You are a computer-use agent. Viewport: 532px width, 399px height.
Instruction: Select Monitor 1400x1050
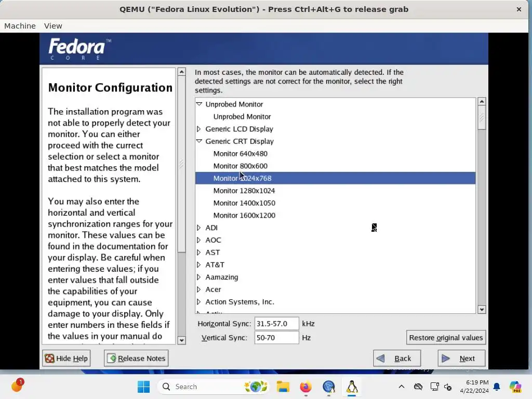244,203
